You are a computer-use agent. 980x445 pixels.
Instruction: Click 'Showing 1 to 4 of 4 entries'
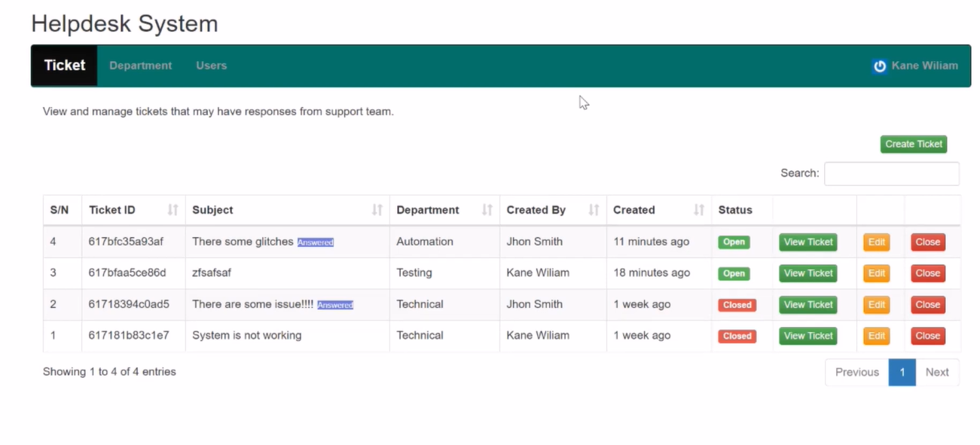point(109,371)
